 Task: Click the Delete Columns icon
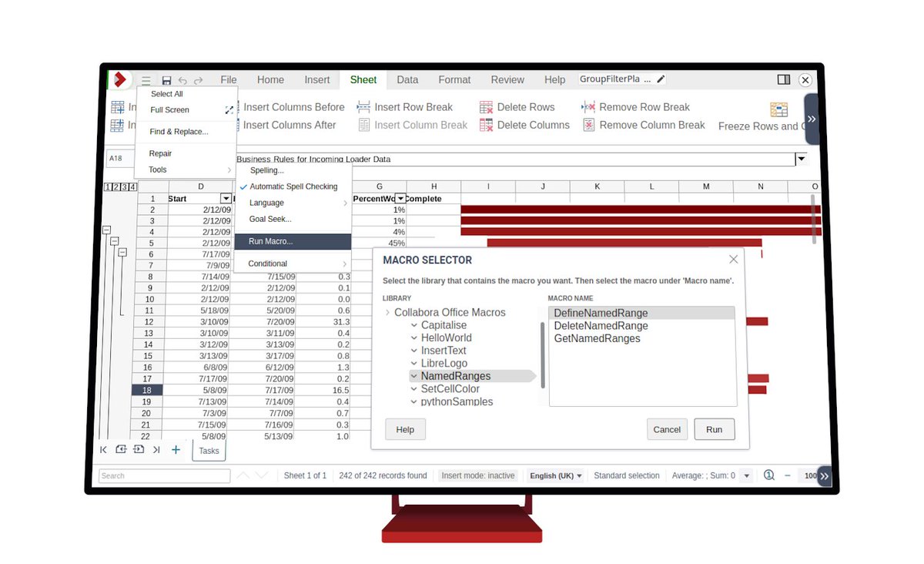[486, 125]
